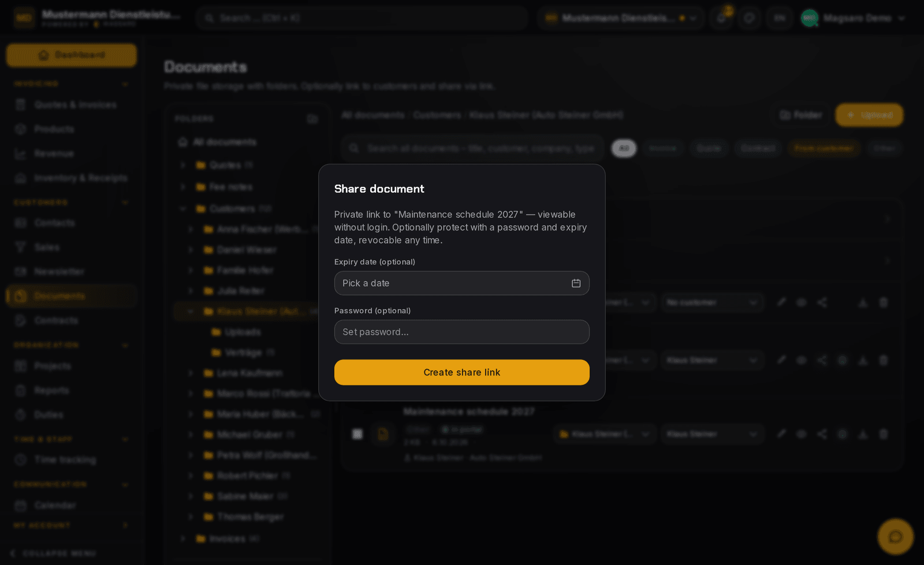Click eye icon in No customer row
Screen dimensions: 924x565
click(x=802, y=302)
